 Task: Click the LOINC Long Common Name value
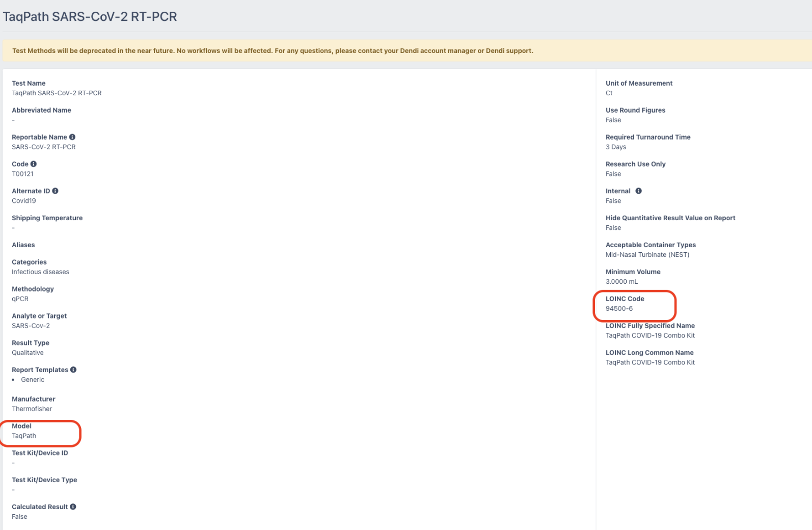click(x=650, y=363)
